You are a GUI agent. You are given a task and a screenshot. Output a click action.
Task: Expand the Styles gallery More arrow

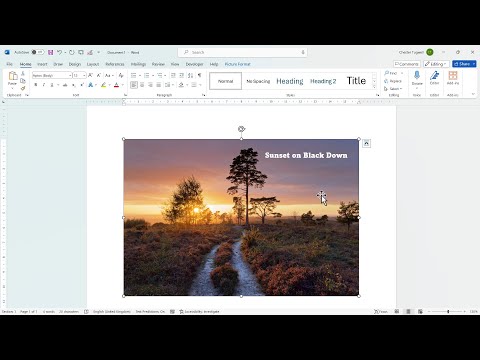click(374, 87)
